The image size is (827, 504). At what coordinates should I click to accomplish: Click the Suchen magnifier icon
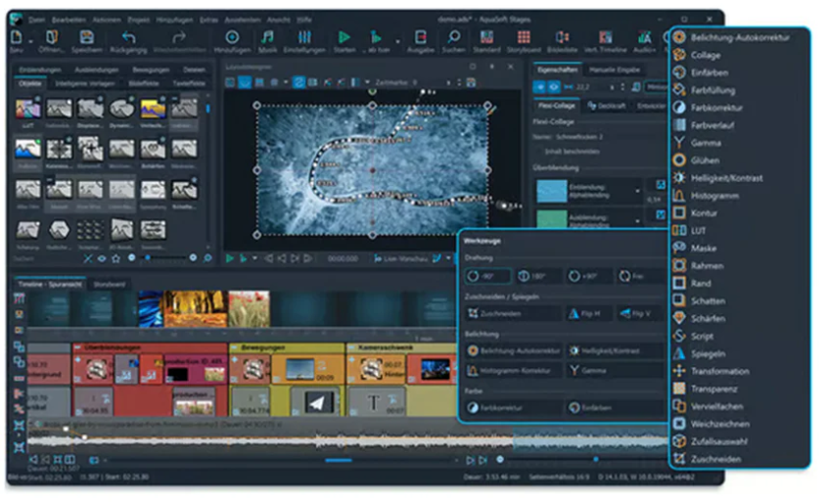[x=453, y=37]
